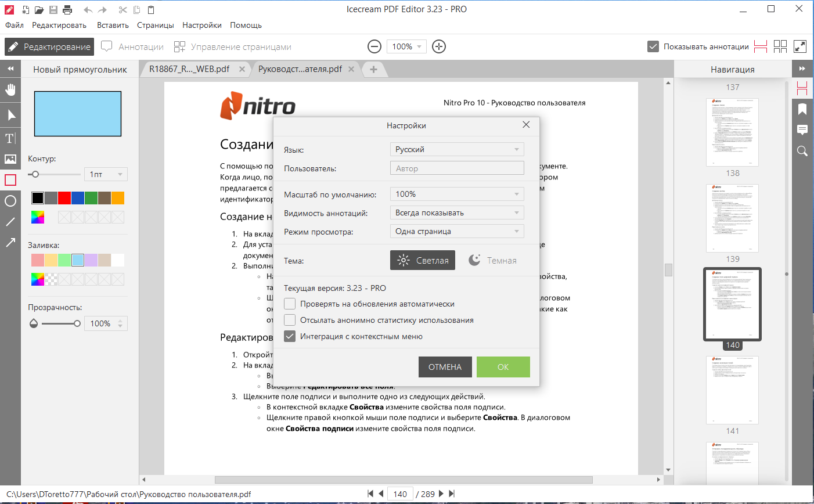Viewport: 814px width, 504px height.
Task: Open the Страницы menu
Action: [x=156, y=25]
